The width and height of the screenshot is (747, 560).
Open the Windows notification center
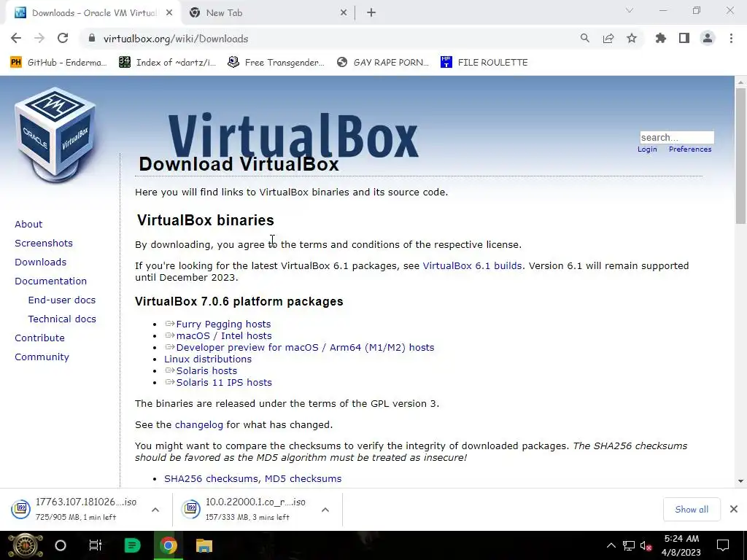click(723, 545)
